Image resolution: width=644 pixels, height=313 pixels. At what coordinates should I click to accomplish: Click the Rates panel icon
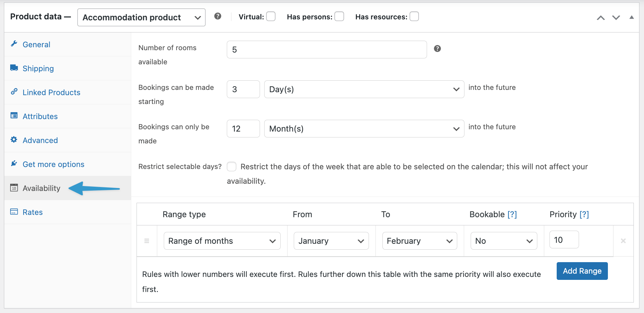pos(14,212)
